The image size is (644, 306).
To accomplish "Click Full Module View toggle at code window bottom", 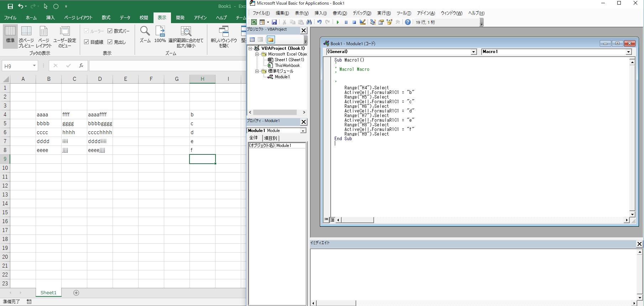I will pos(332,220).
